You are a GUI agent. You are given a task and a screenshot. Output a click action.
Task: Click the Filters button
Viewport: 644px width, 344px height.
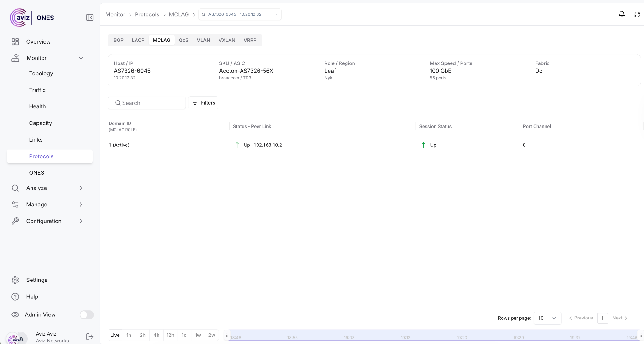tap(203, 103)
